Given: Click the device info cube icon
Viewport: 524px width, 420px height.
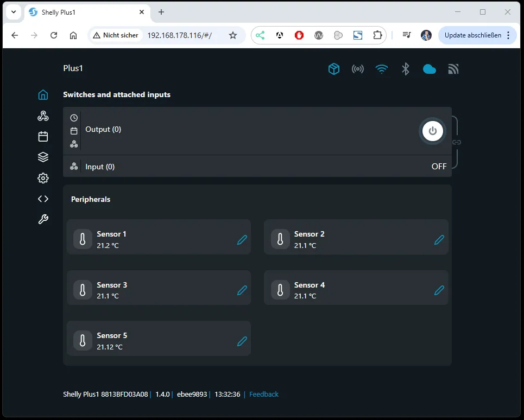Looking at the screenshot, I should click(334, 69).
